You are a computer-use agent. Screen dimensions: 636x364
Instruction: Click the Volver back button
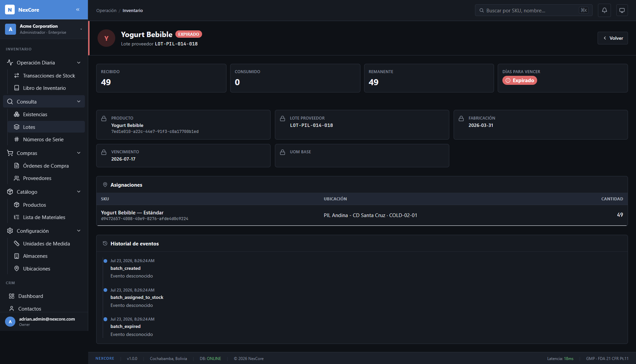point(613,38)
